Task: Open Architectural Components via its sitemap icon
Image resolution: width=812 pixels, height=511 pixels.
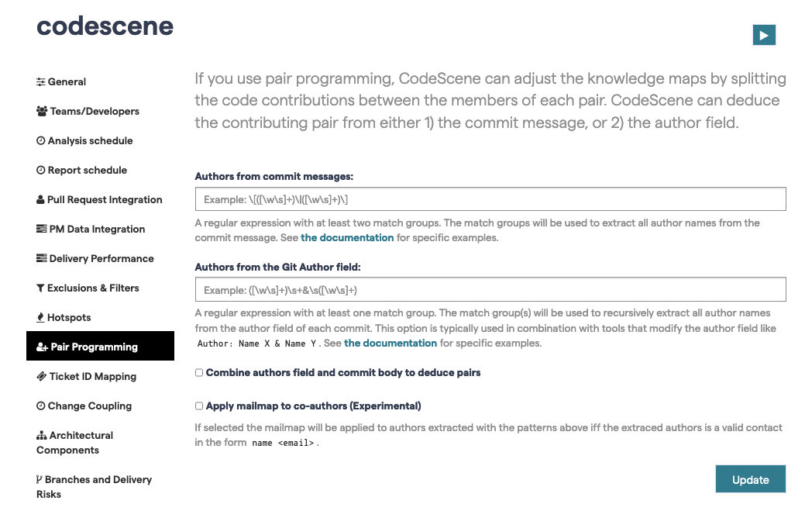Action: pos(40,435)
